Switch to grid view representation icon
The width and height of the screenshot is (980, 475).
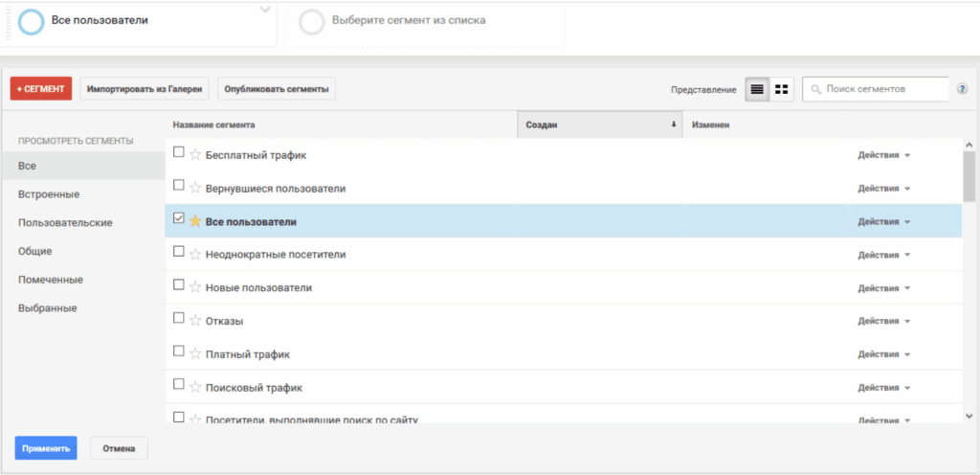[782, 89]
